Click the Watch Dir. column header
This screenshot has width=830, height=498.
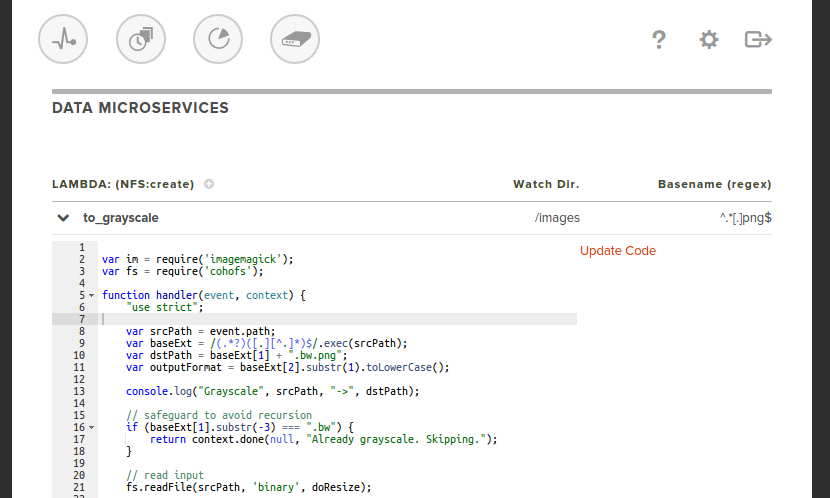tap(546, 184)
